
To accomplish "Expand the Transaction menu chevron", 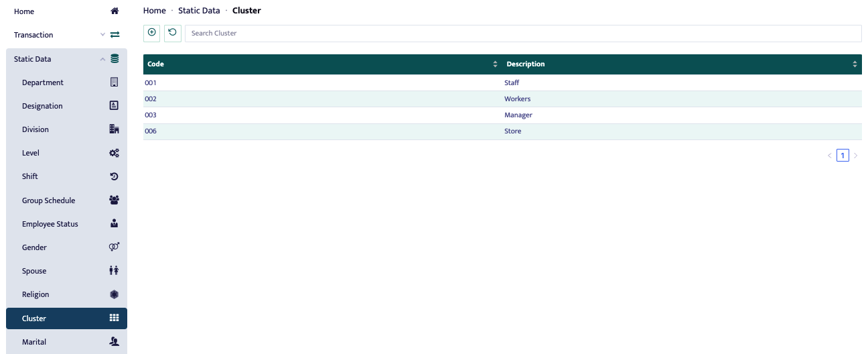I will [x=102, y=35].
